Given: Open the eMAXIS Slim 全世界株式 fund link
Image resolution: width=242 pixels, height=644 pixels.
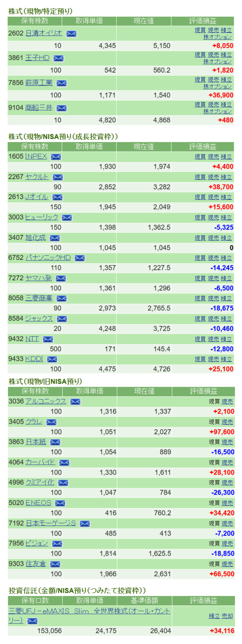Looking at the screenshot, I should tap(89, 611).
